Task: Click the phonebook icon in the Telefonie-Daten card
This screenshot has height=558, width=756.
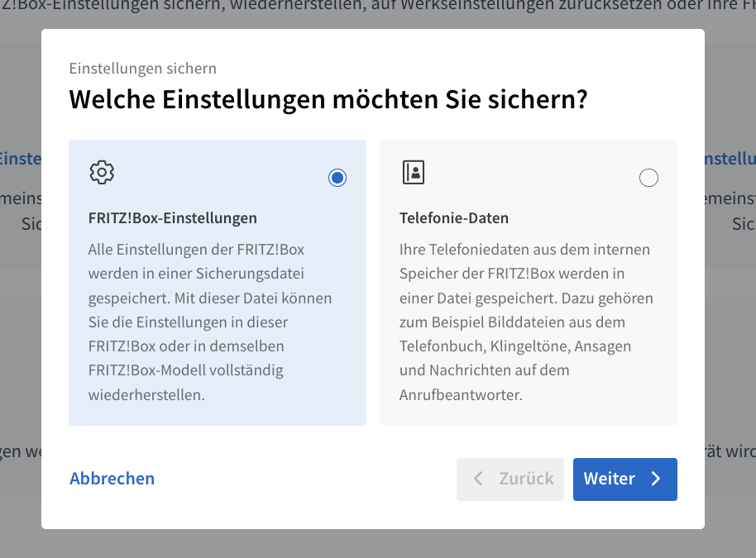Action: (414, 172)
